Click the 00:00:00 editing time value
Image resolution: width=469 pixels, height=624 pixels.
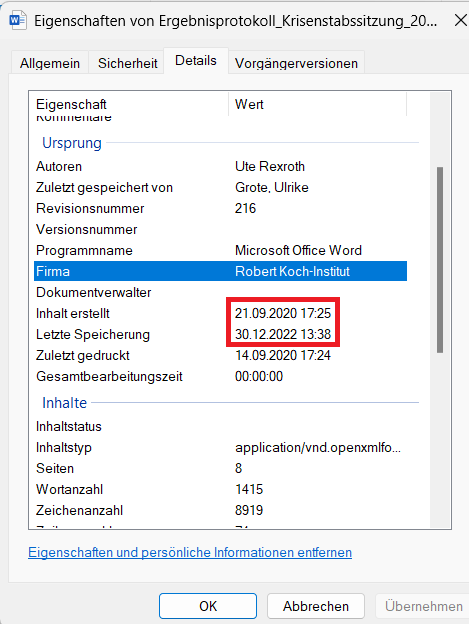(259, 376)
